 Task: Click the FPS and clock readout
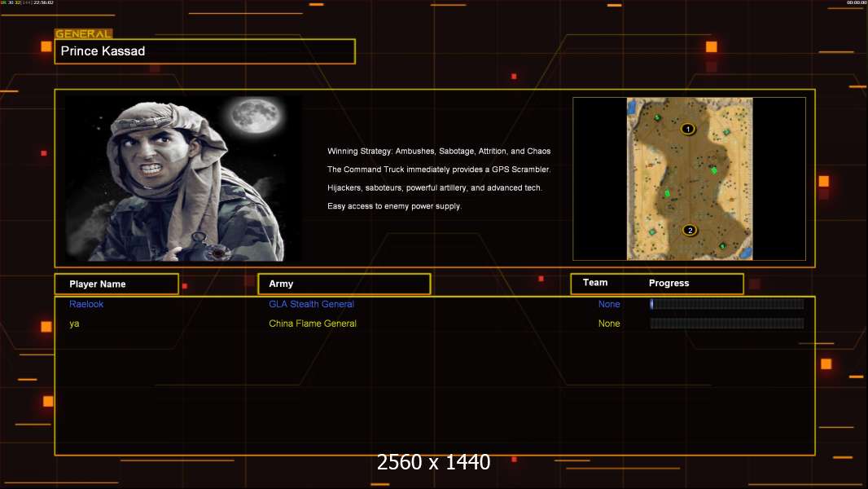point(27,3)
